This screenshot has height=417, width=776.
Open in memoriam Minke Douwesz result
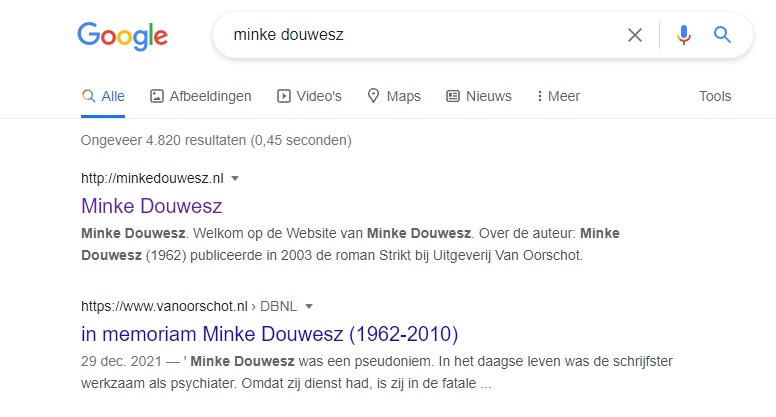click(x=269, y=333)
